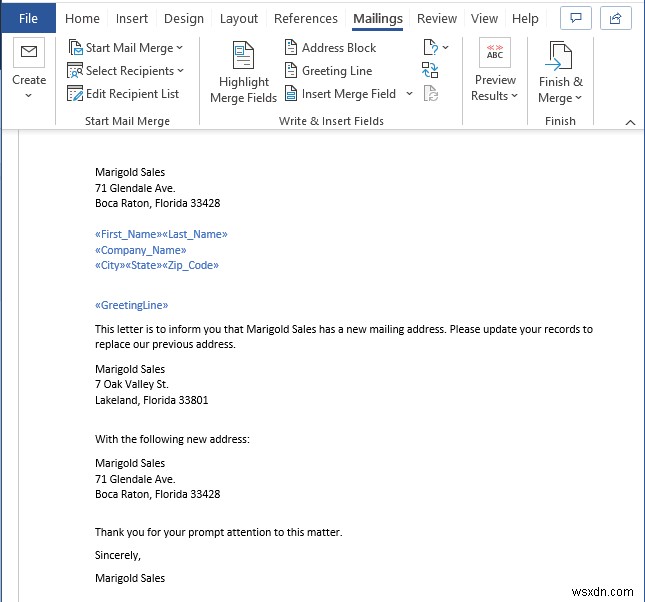
Task: Click the Share icon button
Action: click(x=615, y=18)
